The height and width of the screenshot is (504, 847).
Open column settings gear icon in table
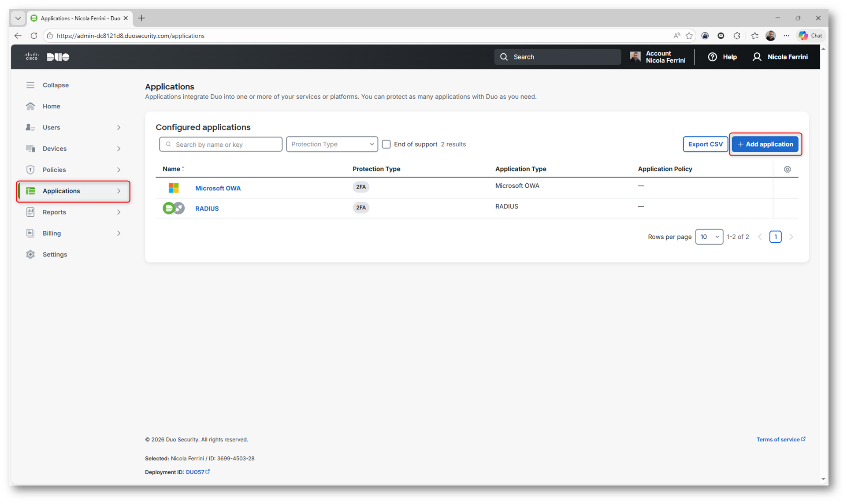(x=787, y=169)
